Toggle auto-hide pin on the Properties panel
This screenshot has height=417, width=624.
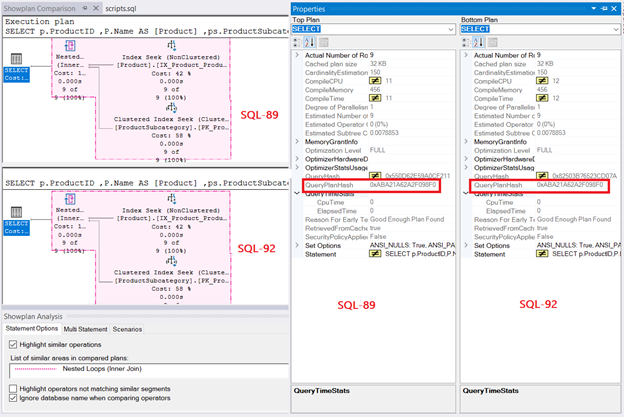point(604,8)
